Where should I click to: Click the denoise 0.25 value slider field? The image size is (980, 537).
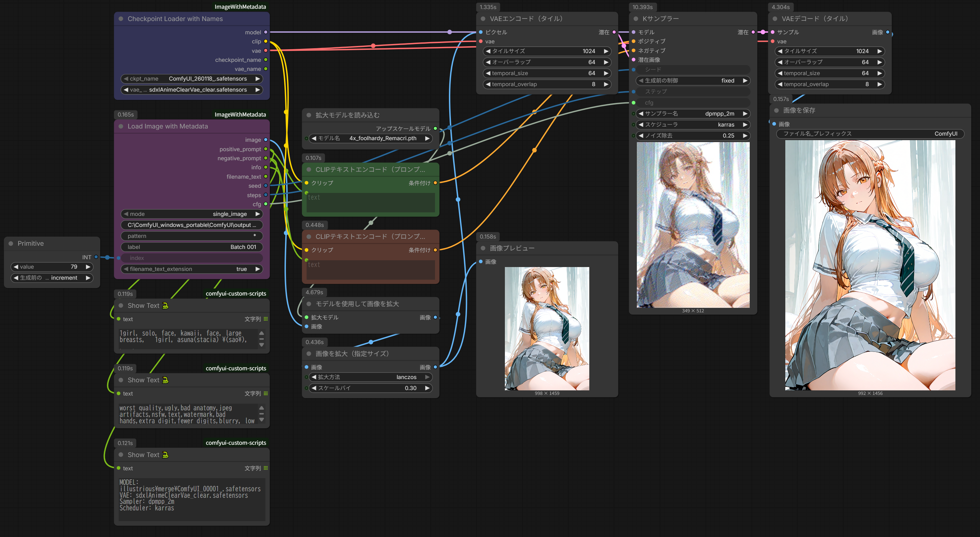[x=693, y=136]
